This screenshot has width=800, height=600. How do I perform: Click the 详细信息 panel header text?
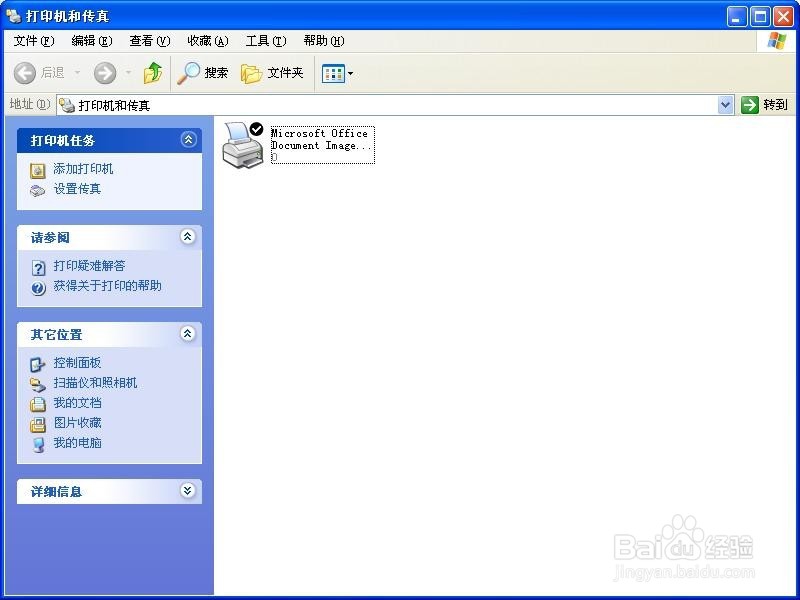click(x=57, y=492)
